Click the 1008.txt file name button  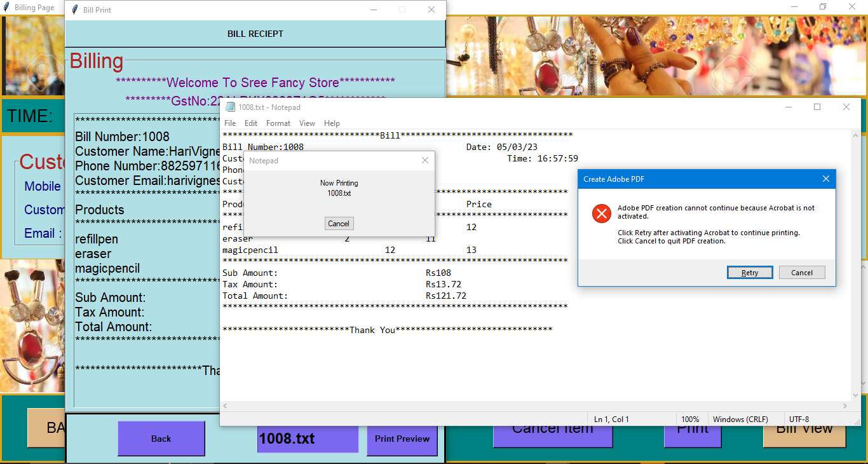pyautogui.click(x=308, y=438)
